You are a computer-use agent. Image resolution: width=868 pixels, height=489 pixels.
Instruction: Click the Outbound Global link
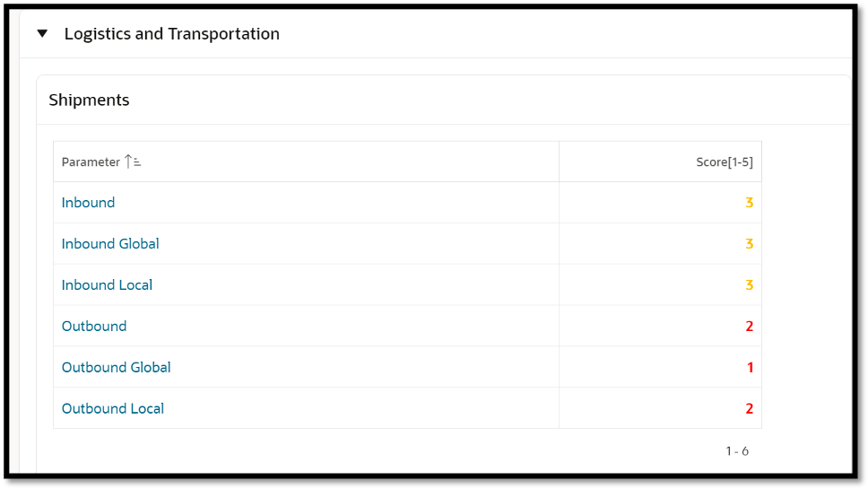pyautogui.click(x=116, y=368)
